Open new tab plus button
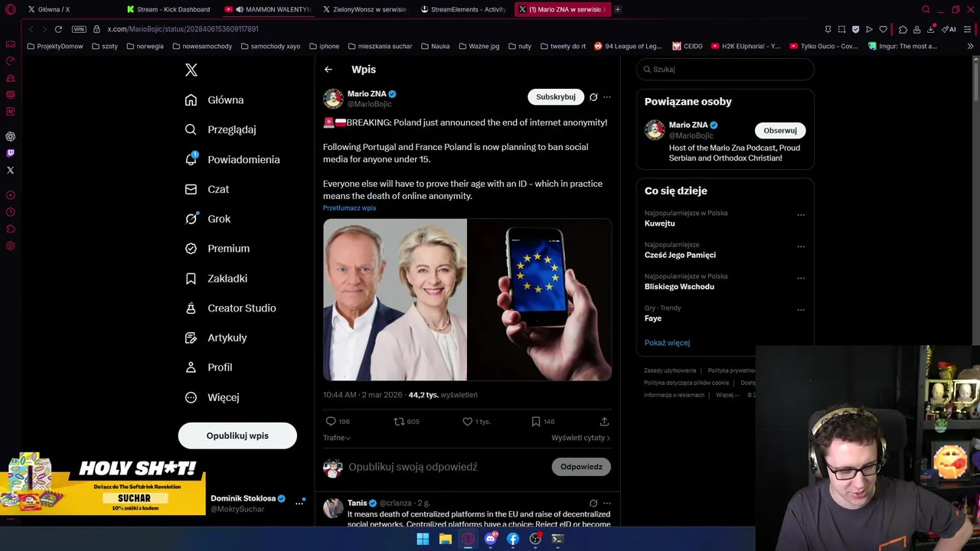Screen dimensions: 980x551 [x=618, y=9]
